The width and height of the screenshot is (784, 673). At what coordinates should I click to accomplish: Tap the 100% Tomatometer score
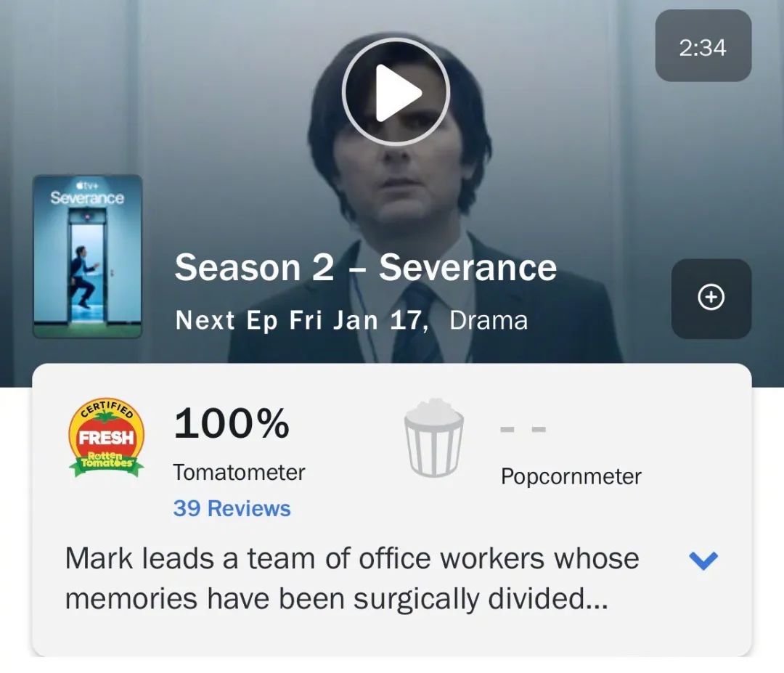click(232, 423)
